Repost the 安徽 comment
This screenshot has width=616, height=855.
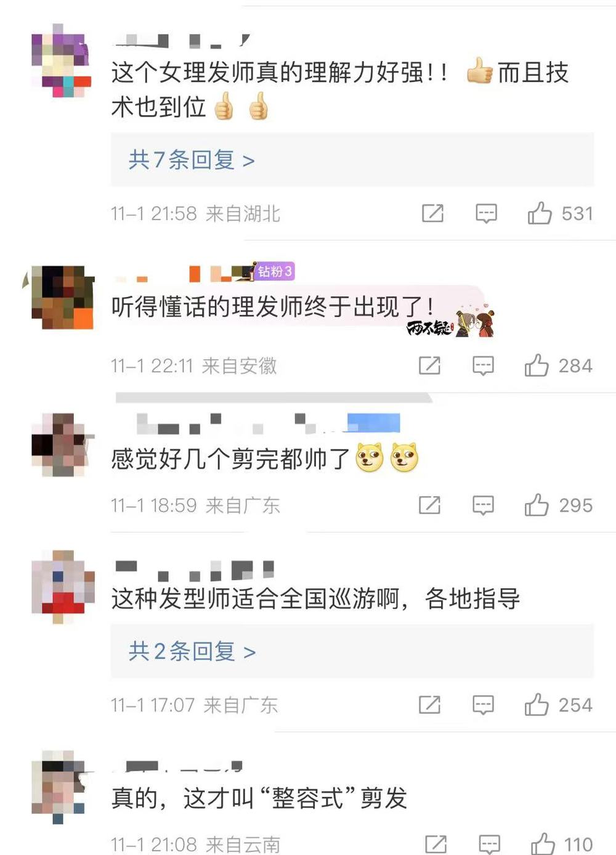pos(429,366)
